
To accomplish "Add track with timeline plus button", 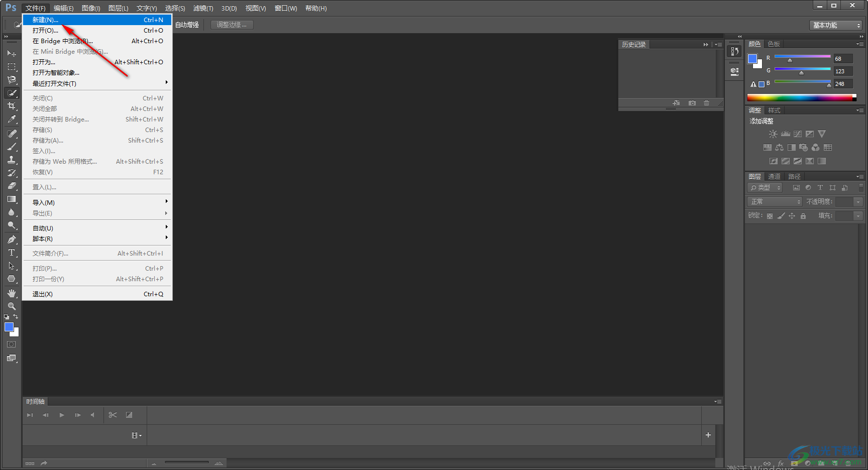I will (708, 435).
